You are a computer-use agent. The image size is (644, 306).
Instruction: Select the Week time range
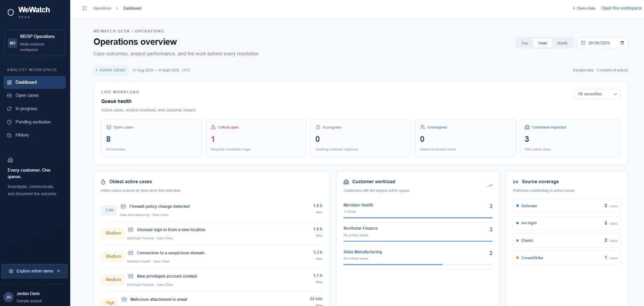pyautogui.click(x=542, y=43)
